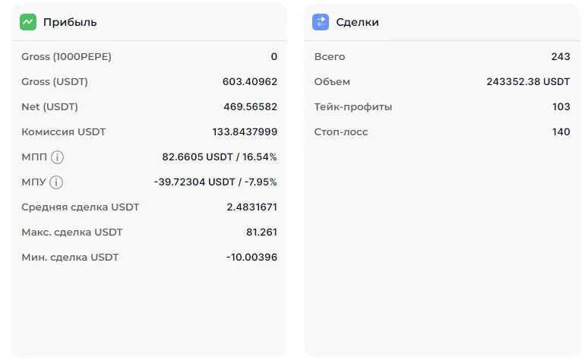Click the blue trades swap icon

pyautogui.click(x=321, y=22)
